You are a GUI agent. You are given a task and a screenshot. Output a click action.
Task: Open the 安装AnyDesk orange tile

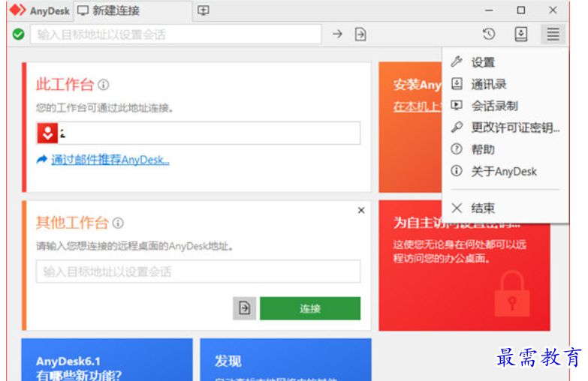[410, 127]
